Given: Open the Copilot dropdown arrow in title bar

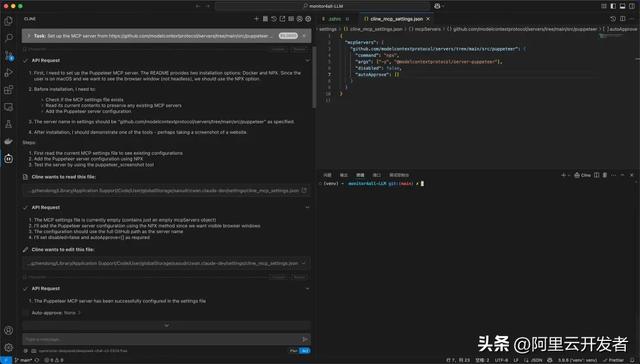Looking at the screenshot, I should [443, 6].
